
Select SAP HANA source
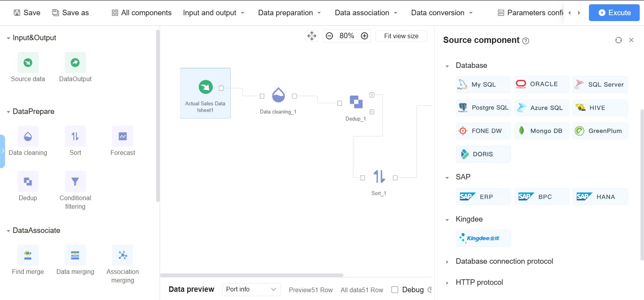click(600, 197)
